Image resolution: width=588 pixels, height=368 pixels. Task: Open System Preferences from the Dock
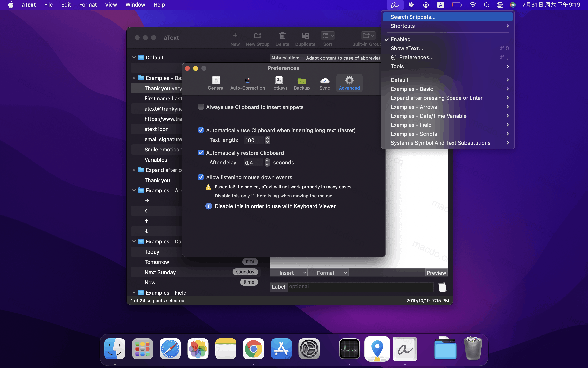[x=309, y=349]
